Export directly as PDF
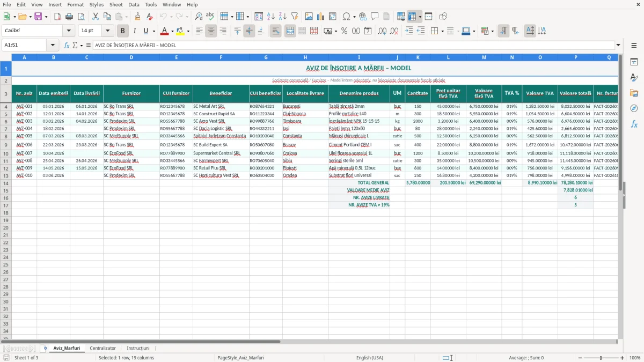 click(57, 17)
